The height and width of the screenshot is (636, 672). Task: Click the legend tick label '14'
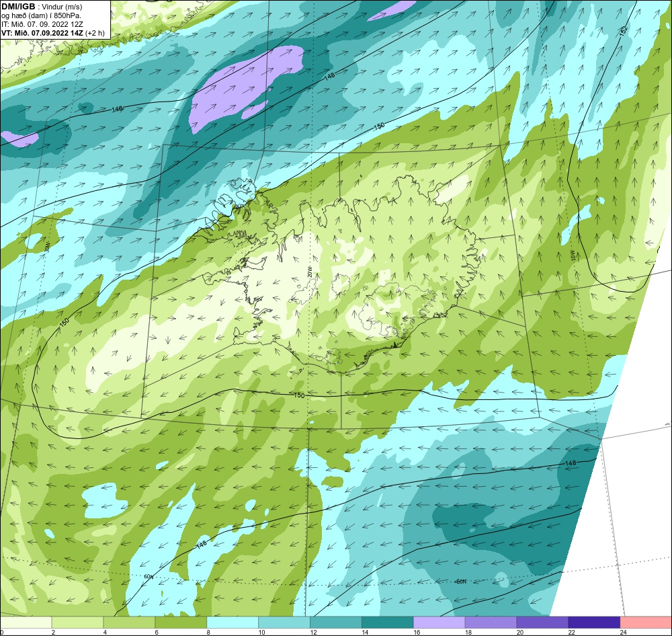point(365,632)
